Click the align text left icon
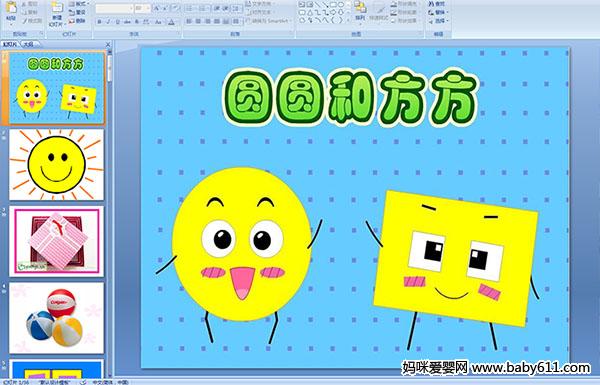600x385 pixels. tap(189, 22)
